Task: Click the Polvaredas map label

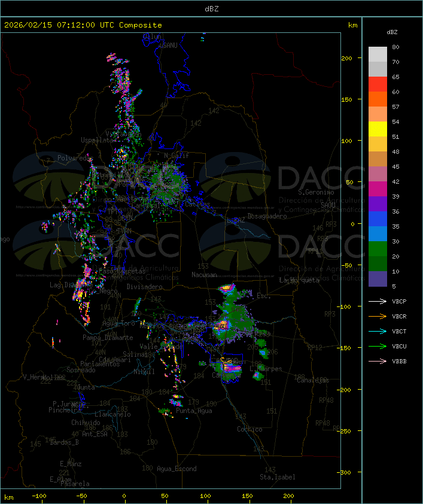Action: pos(75,158)
